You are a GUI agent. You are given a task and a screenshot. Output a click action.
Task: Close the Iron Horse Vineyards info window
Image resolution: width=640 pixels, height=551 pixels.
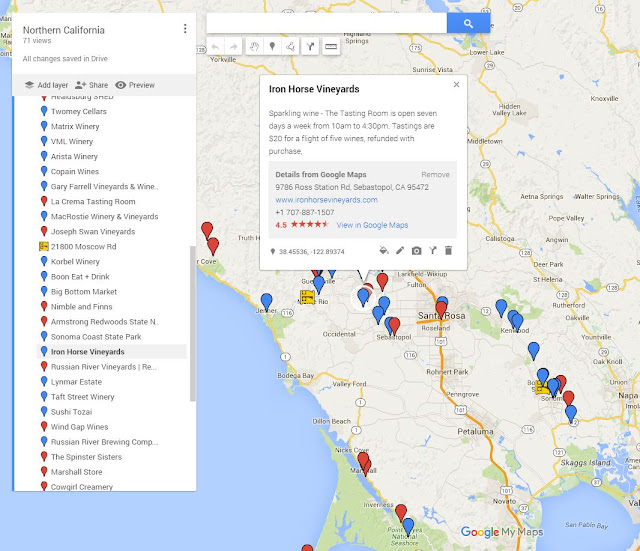[x=456, y=84]
